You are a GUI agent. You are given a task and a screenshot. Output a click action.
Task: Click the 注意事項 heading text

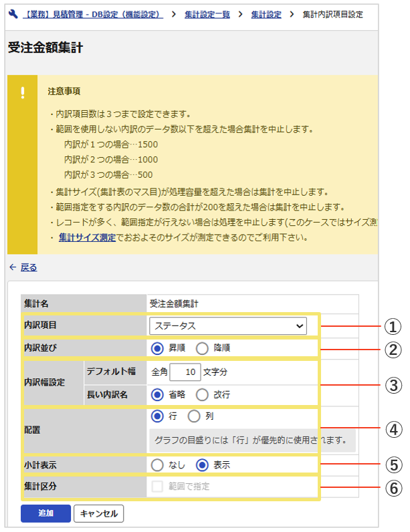[64, 92]
